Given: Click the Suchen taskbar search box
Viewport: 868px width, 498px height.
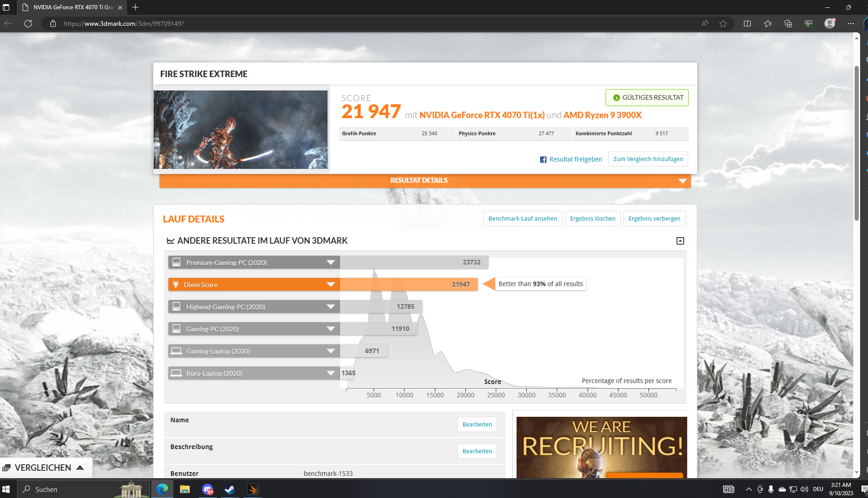Looking at the screenshot, I should (84, 489).
